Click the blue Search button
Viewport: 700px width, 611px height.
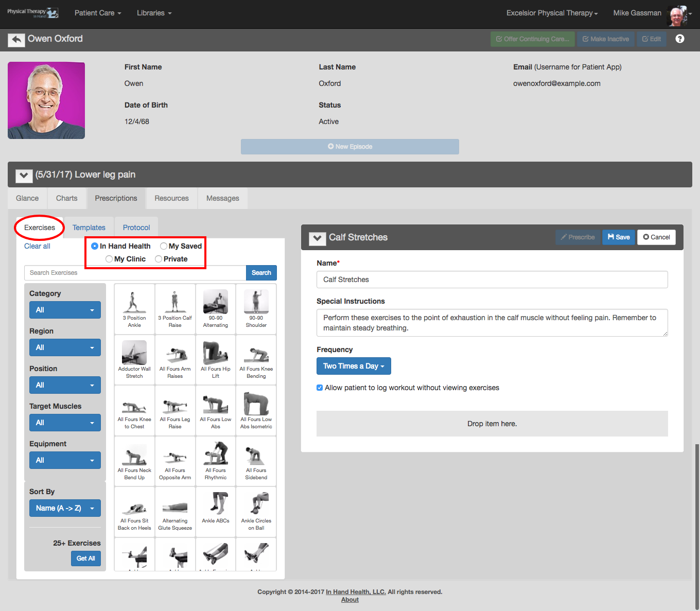click(261, 273)
